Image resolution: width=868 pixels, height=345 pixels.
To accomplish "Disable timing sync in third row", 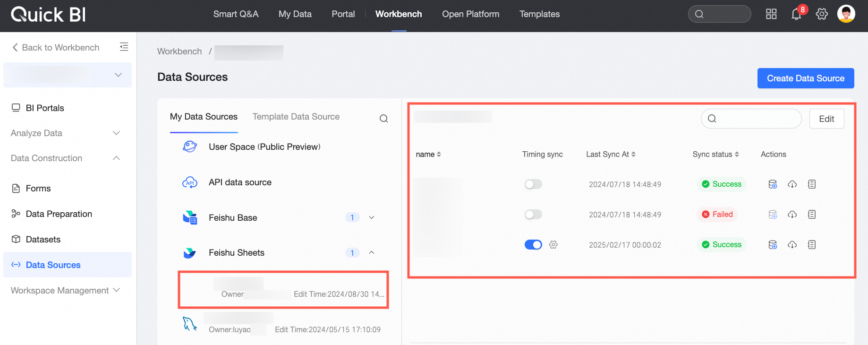I will click(x=533, y=245).
